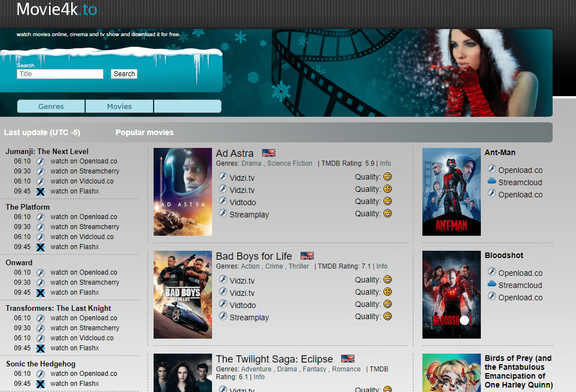
Task: Watch Onward on Openload.co
Action: tap(83, 272)
